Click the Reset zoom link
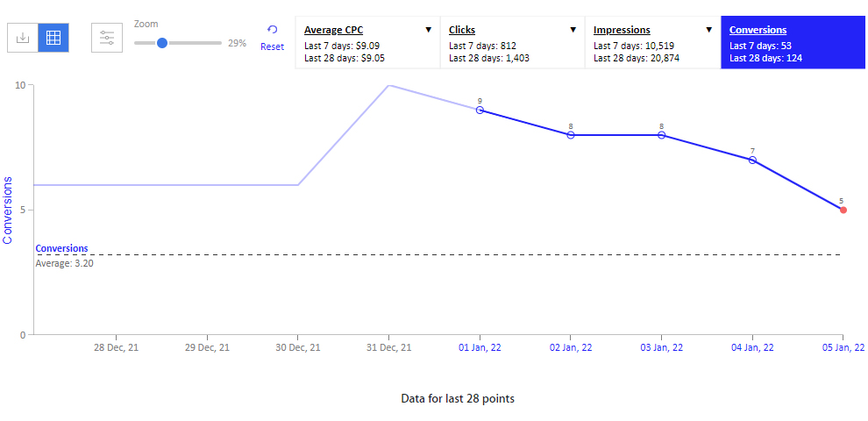The width and height of the screenshot is (868, 421). coord(273,46)
